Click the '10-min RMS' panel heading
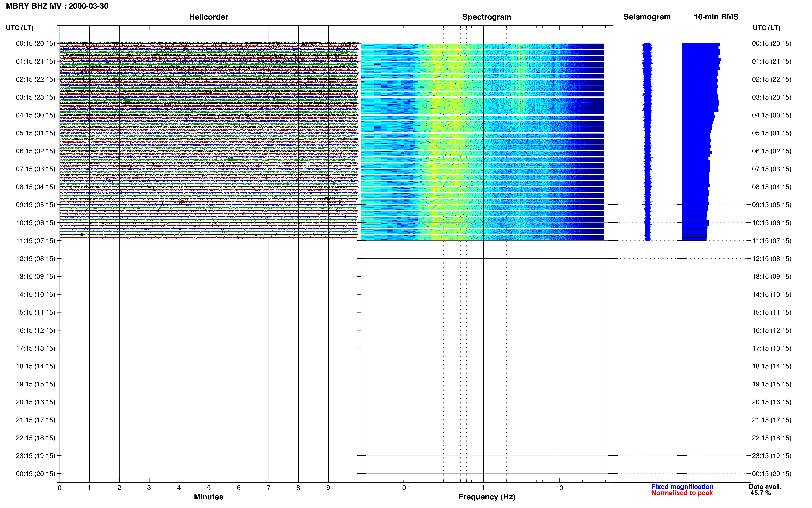Screen dimensions: 812x508 click(x=716, y=17)
